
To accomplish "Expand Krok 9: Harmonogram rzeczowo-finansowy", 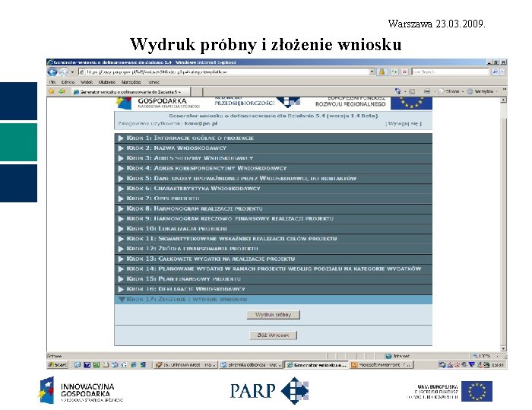I will pyautogui.click(x=274, y=218).
